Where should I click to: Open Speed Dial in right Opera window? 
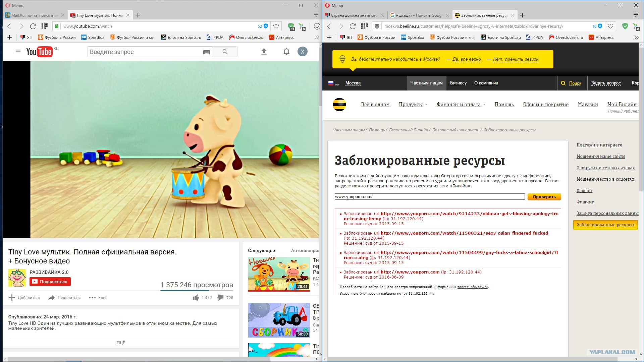[364, 26]
